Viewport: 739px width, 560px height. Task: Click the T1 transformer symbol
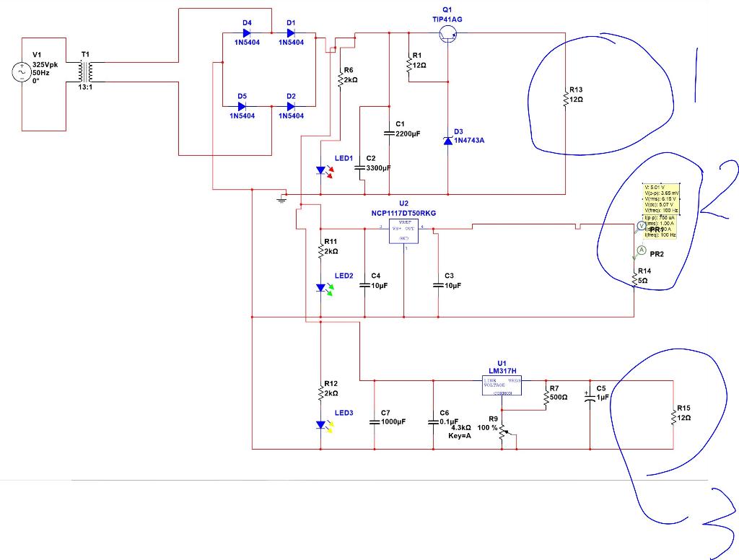point(85,71)
